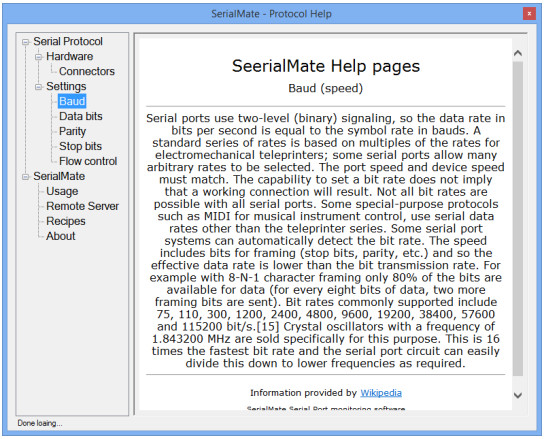544x439 pixels.
Task: Select Serial Protocol in the tree
Action: pyautogui.click(x=68, y=42)
